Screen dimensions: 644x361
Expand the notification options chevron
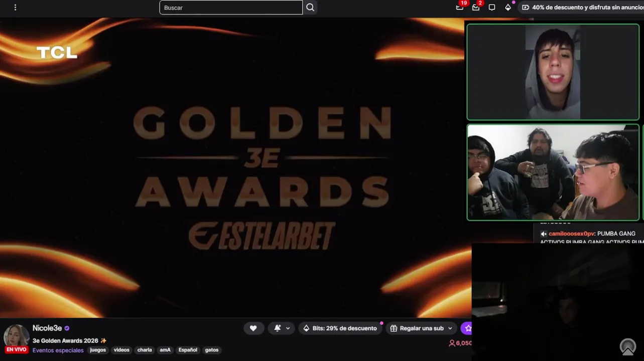click(x=288, y=328)
